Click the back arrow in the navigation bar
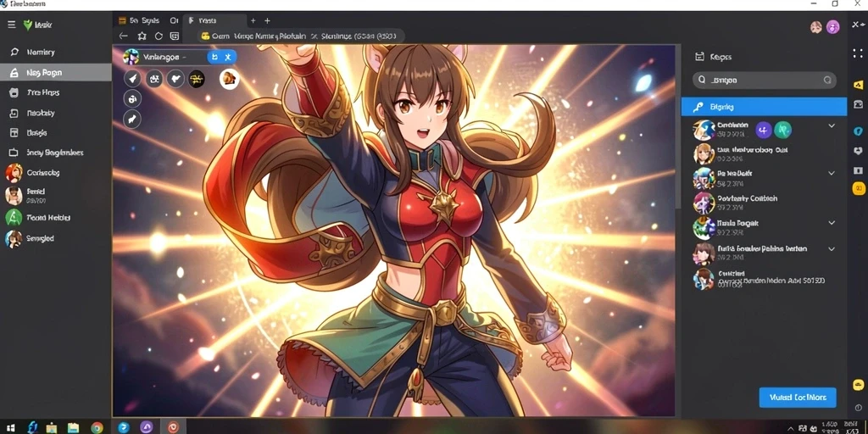 coord(124,36)
